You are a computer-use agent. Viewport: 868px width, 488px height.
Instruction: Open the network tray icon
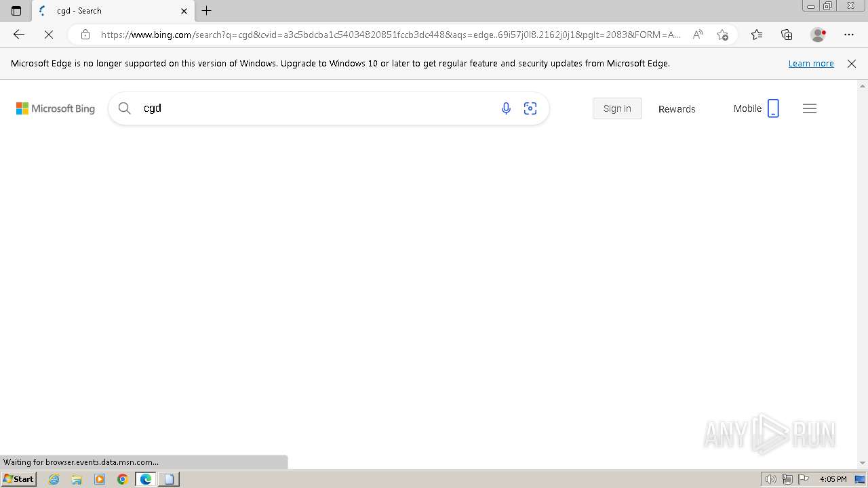(x=787, y=479)
